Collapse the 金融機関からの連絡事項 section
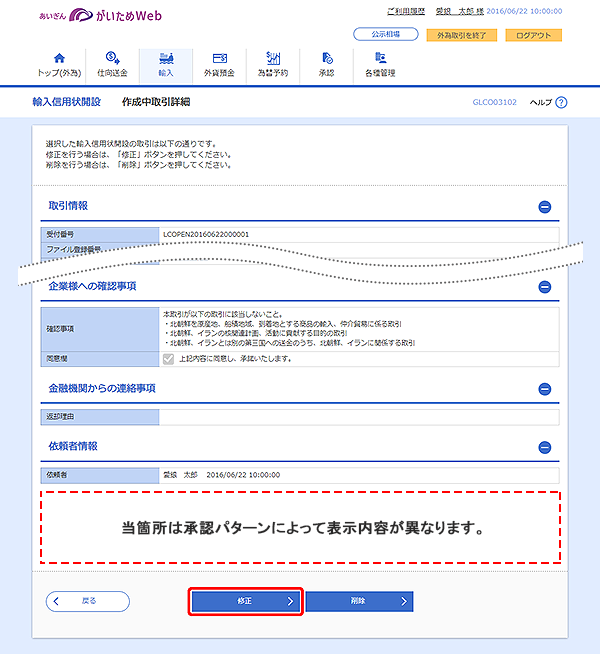Viewport: 600px width, 654px height. pos(545,389)
